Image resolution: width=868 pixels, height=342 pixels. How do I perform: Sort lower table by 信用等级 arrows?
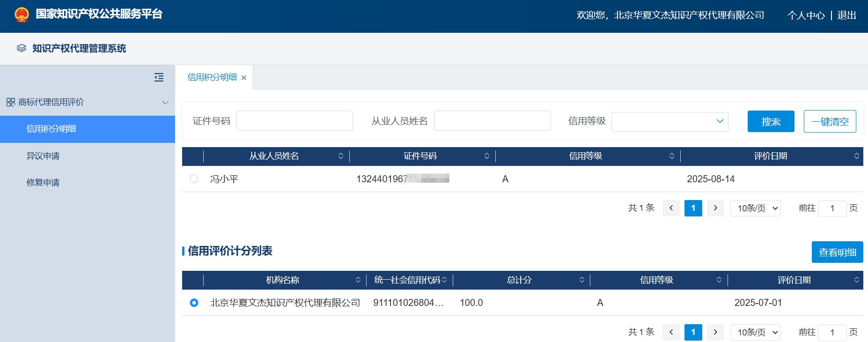pos(719,280)
